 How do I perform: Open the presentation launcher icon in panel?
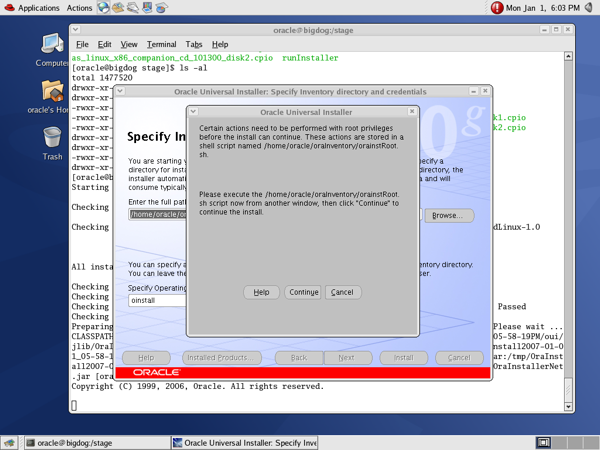147,7
